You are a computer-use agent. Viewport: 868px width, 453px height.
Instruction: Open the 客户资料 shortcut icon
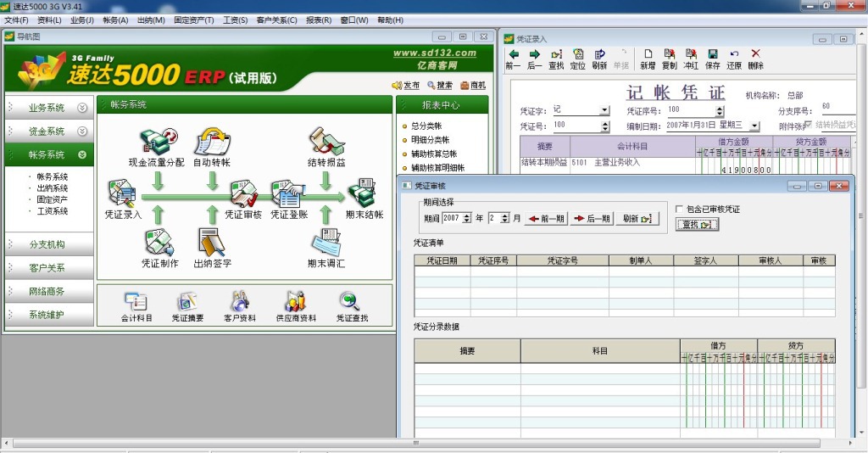pos(240,302)
